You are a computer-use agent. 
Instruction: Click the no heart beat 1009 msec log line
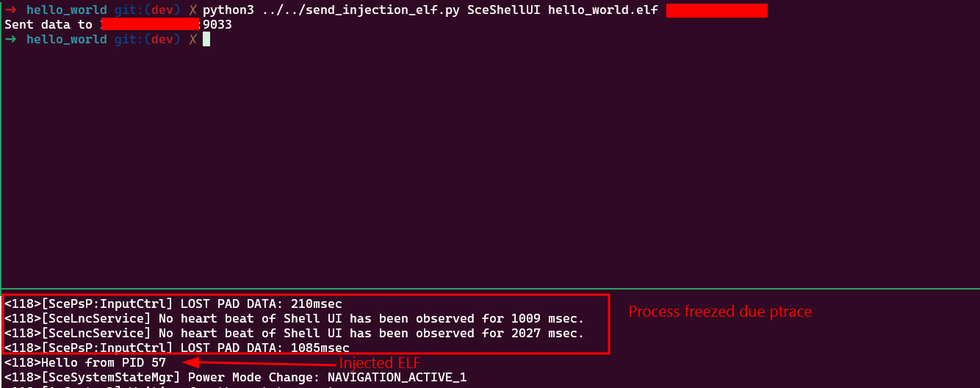click(x=295, y=318)
